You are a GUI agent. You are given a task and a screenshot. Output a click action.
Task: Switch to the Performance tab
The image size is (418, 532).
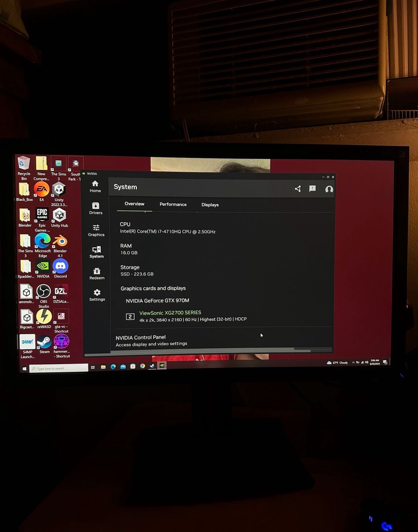pyautogui.click(x=173, y=205)
